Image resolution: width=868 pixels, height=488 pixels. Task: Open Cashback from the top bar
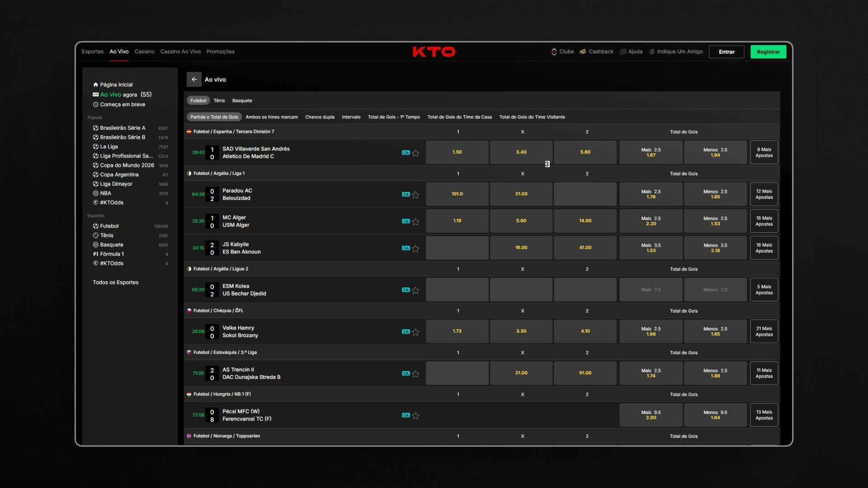[x=596, y=52]
